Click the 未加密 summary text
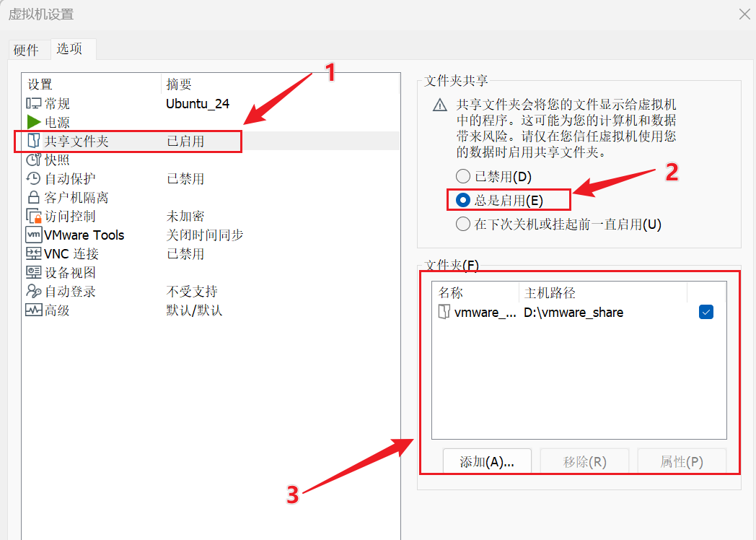The image size is (756, 540). click(x=185, y=217)
